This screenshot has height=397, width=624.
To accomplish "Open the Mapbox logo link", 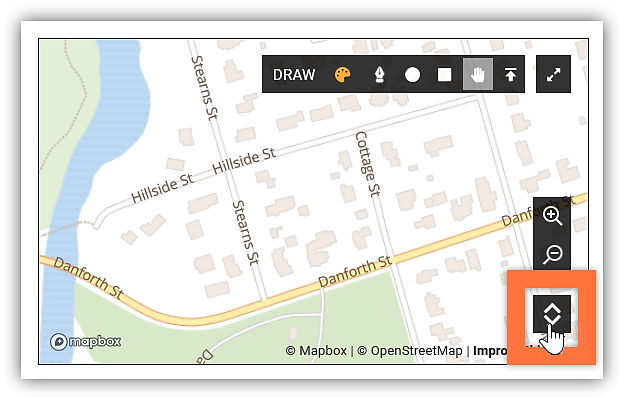I will 86,342.
